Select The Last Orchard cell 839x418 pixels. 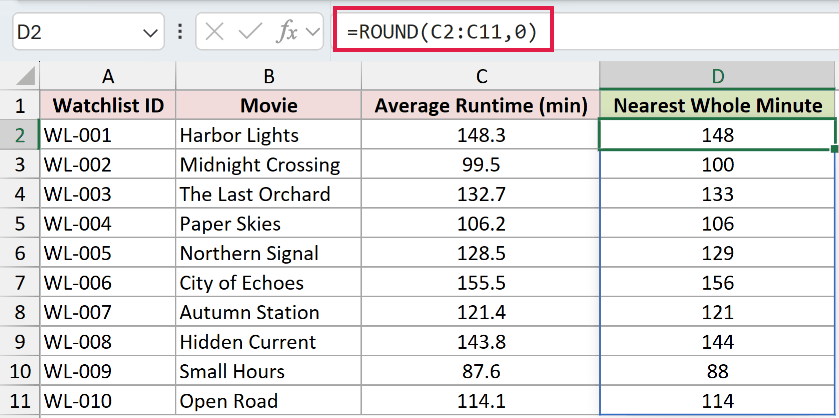click(x=269, y=194)
